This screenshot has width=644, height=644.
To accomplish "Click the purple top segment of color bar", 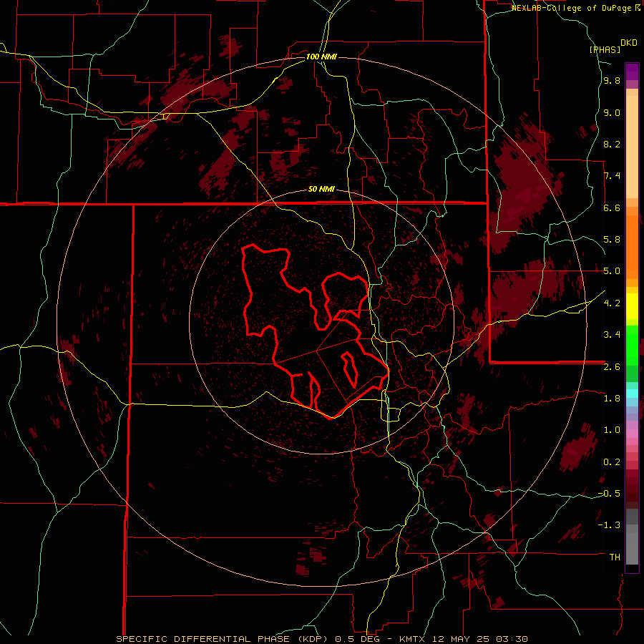I will [x=632, y=72].
